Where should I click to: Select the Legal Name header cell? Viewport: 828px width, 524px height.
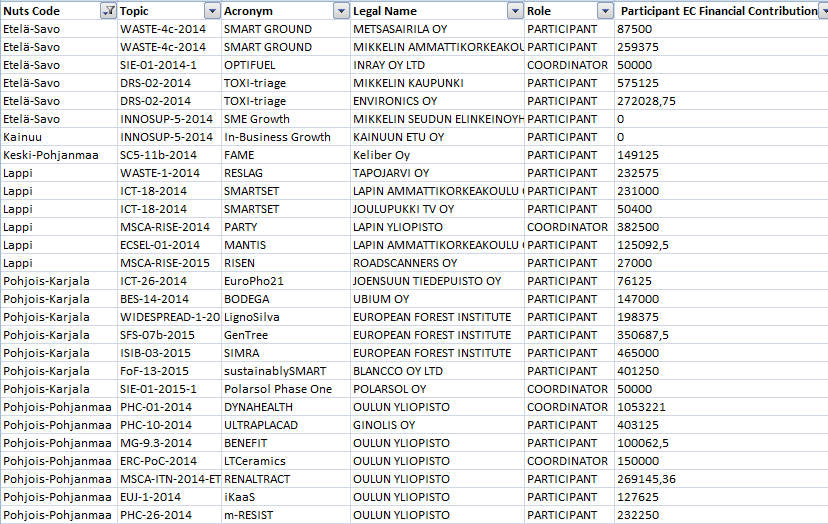(437, 11)
